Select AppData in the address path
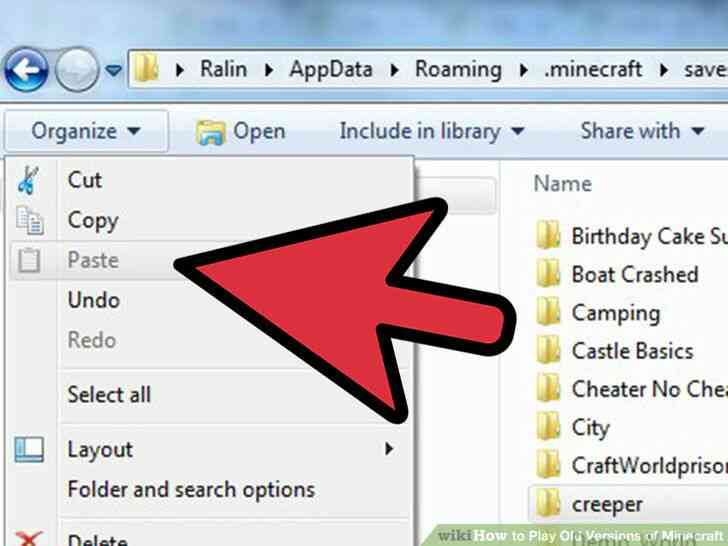 tap(331, 69)
